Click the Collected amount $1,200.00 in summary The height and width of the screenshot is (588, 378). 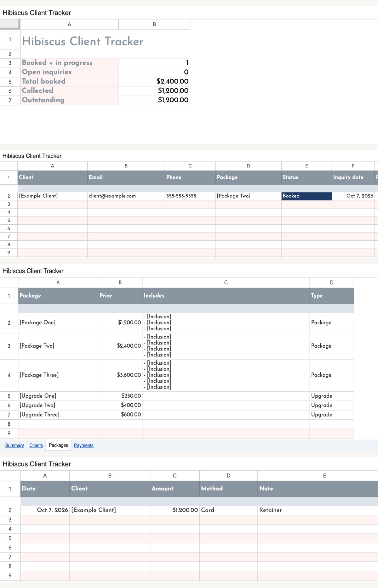point(154,91)
